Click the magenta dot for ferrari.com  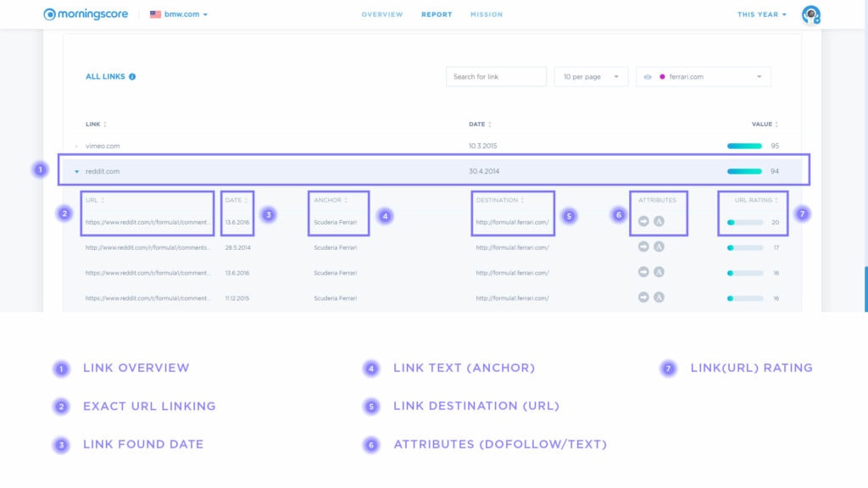coord(662,77)
